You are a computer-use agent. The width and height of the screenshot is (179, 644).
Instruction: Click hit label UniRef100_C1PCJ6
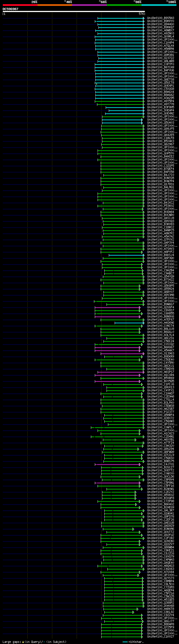pyautogui.click(x=161, y=384)
